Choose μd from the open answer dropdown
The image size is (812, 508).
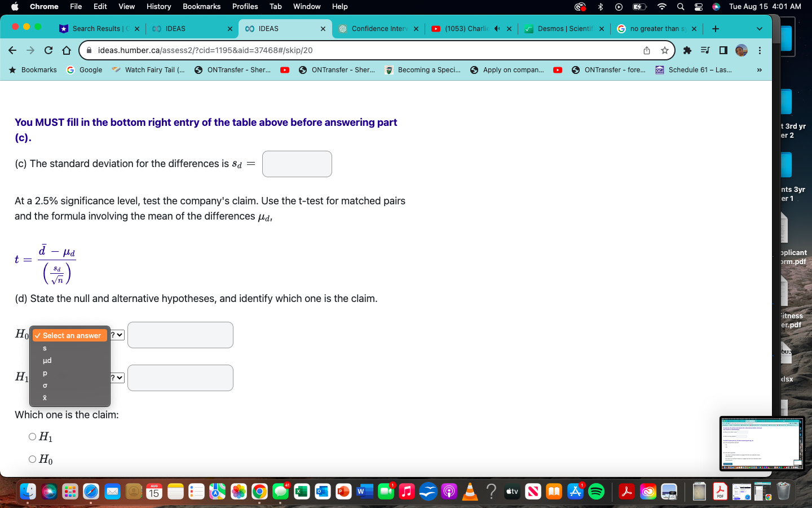click(47, 360)
